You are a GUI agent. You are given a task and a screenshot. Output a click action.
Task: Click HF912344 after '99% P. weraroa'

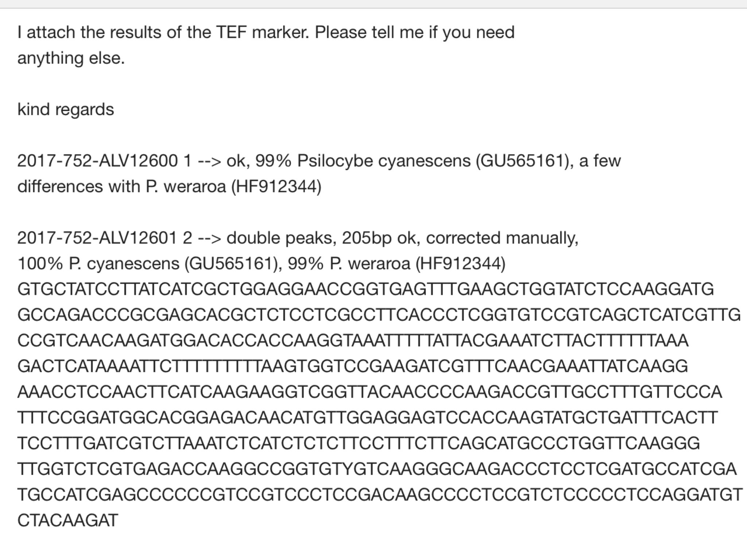[x=460, y=264]
